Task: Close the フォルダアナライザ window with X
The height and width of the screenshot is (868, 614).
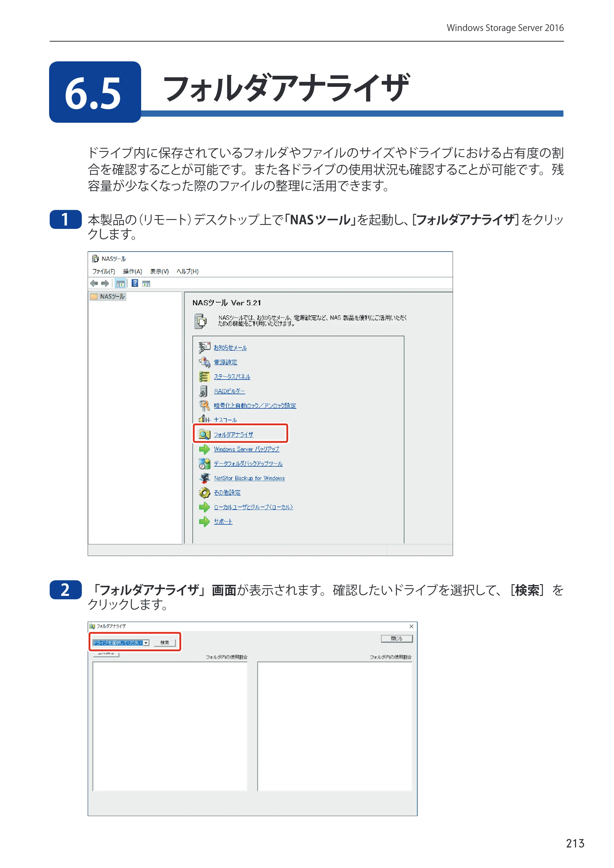Action: point(411,627)
